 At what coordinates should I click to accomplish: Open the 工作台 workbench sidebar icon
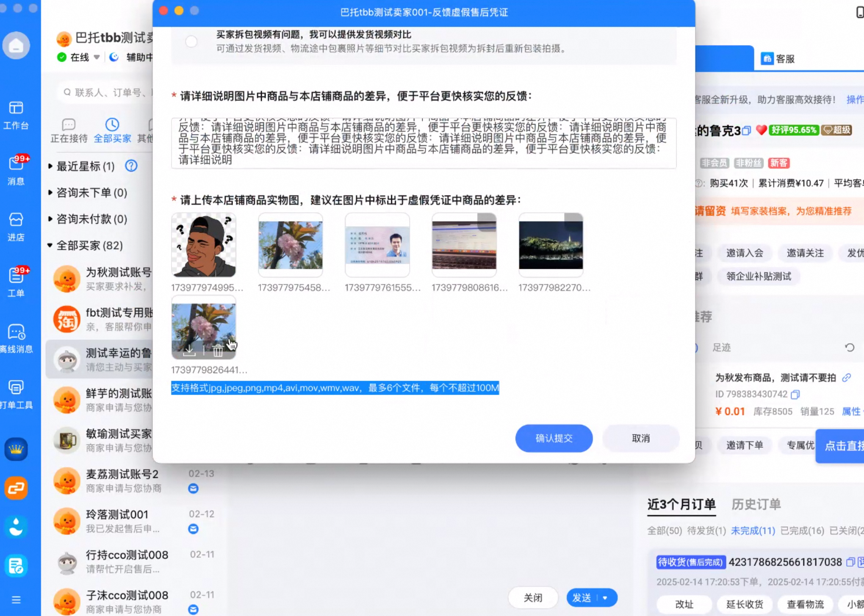click(16, 115)
